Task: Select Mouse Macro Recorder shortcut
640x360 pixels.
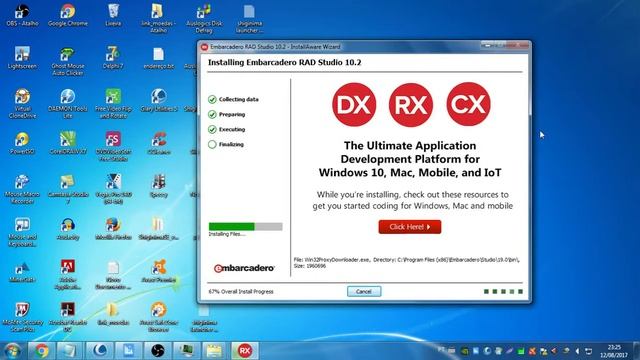Action: 22,189
